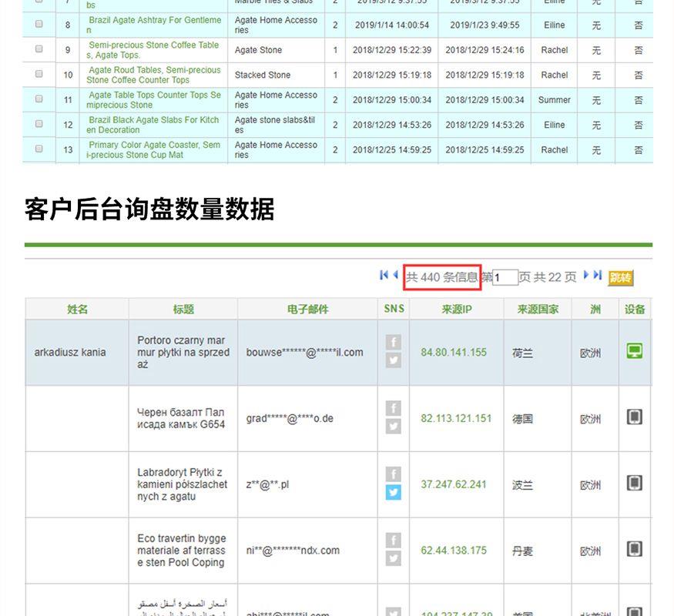This screenshot has height=616, width=674.
Task: Click the page number input field
Action: (x=505, y=278)
